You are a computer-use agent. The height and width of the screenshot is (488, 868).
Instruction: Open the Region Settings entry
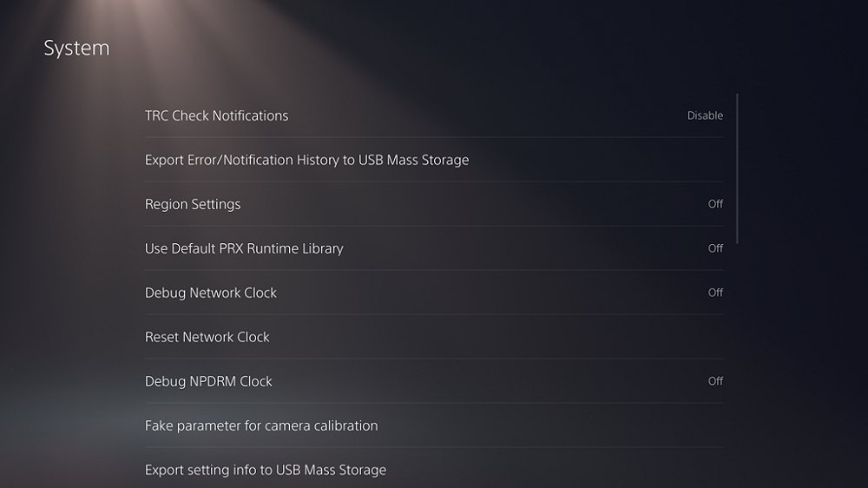pos(193,204)
